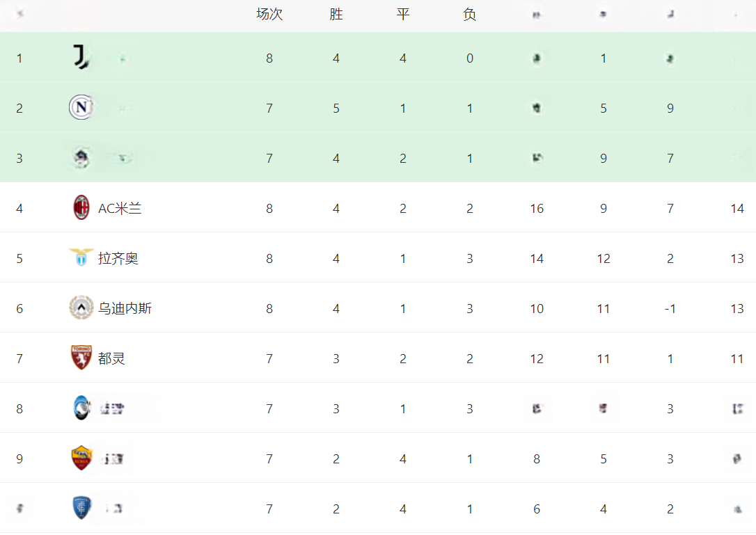Sort table by 胜 column header

[x=336, y=14]
